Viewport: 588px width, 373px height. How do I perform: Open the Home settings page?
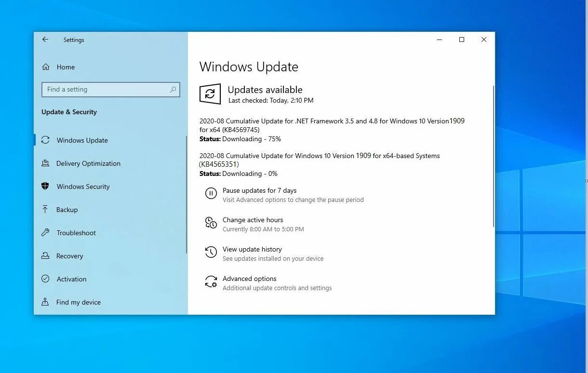[x=66, y=67]
